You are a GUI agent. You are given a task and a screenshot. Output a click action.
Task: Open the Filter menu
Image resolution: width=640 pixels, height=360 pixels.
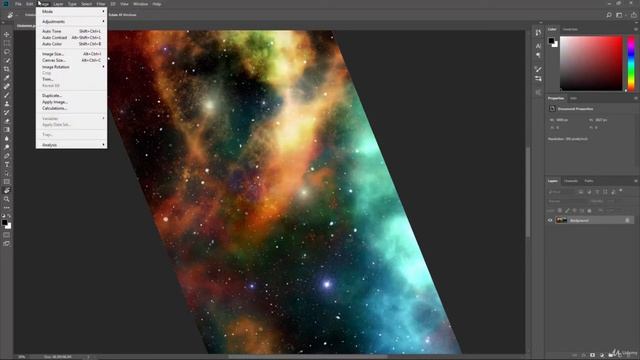[x=101, y=4]
